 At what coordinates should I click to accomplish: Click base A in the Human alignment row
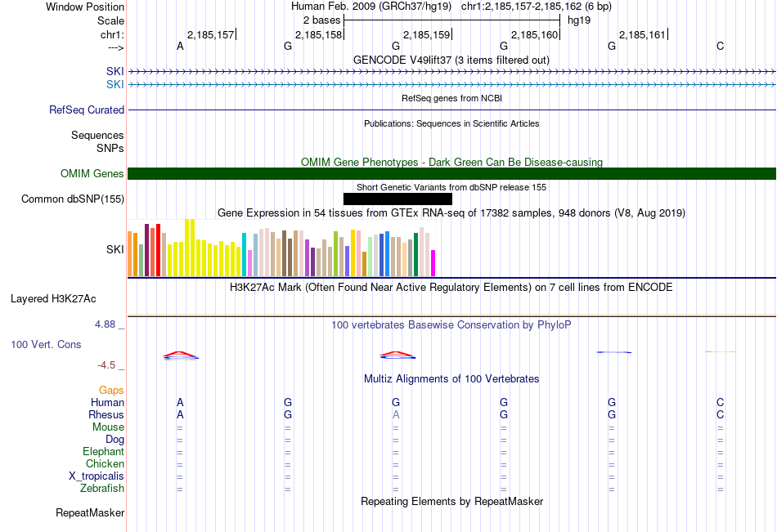coord(180,402)
